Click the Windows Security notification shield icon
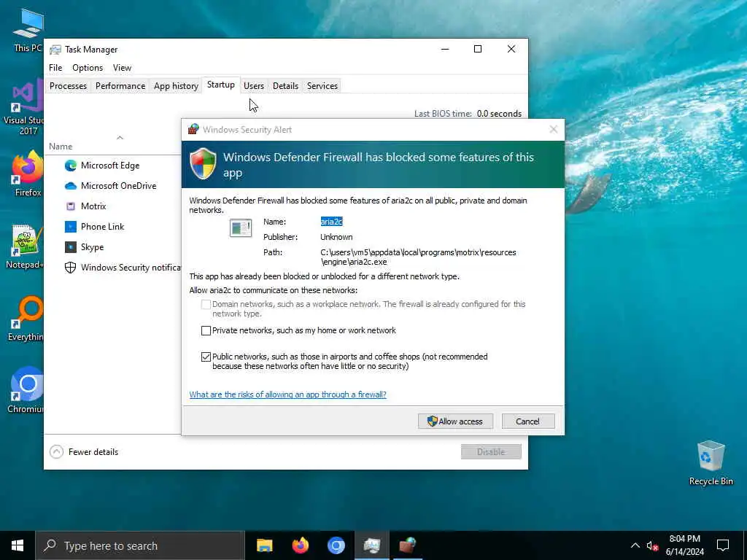 (71, 268)
